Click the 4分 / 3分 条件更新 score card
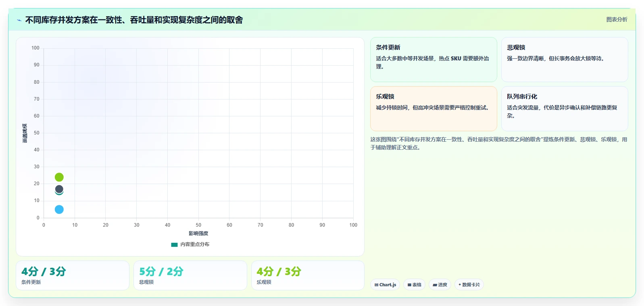The height and width of the screenshot is (306, 644). tap(73, 275)
